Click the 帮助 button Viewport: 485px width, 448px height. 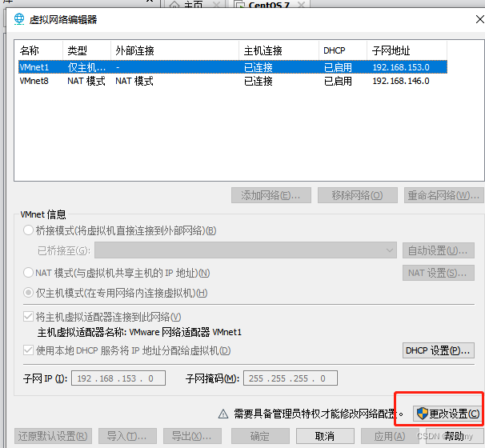coord(454,436)
